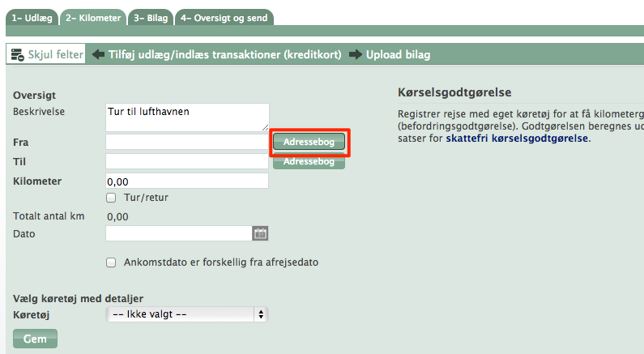Go to the 4- Oversigt og send tab
The height and width of the screenshot is (354, 644).
tap(224, 18)
